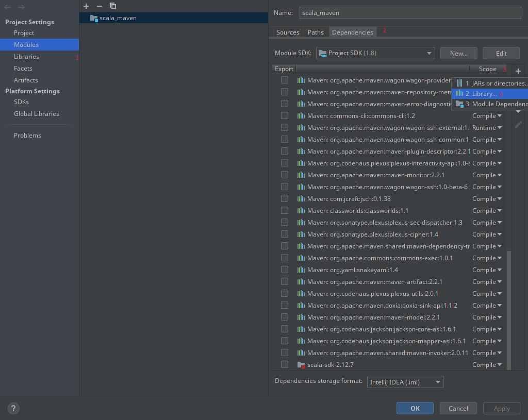This screenshot has height=420, width=528.
Task: Change the Runtime scope dropdown for wagon-ssh-external
Action: click(x=487, y=127)
